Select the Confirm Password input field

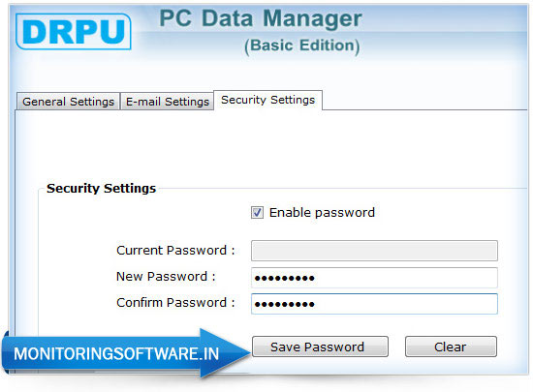pyautogui.click(x=374, y=304)
